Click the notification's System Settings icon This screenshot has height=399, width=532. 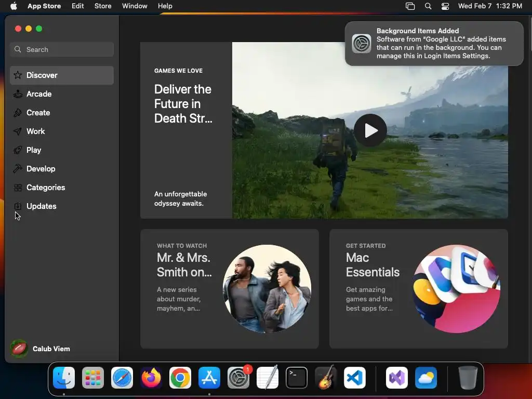pyautogui.click(x=362, y=44)
